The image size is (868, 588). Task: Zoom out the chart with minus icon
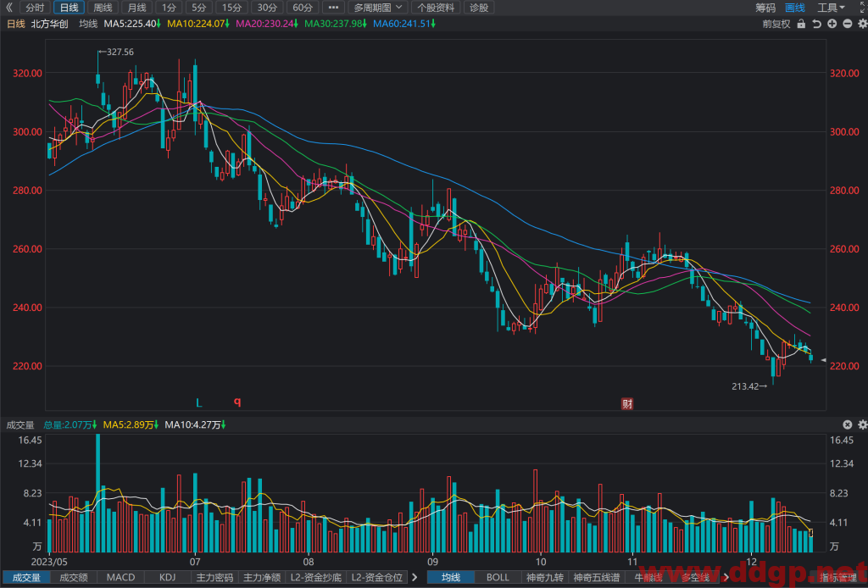pos(848,24)
